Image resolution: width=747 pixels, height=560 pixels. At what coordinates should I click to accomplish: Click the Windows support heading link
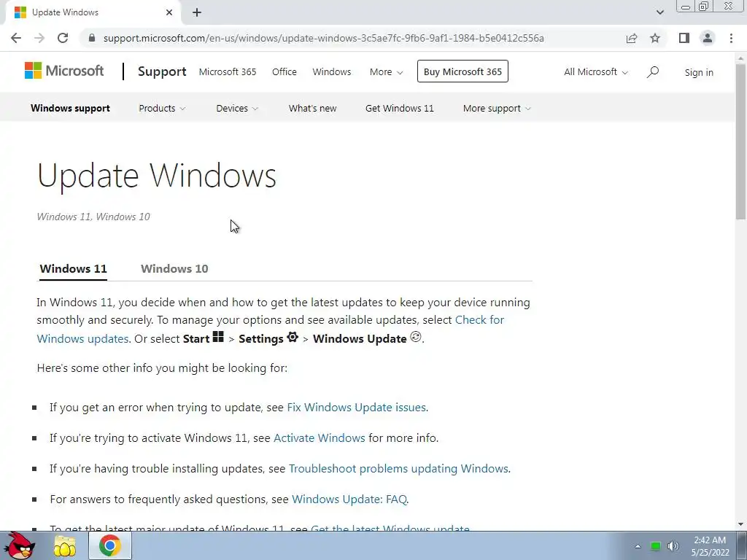click(71, 108)
